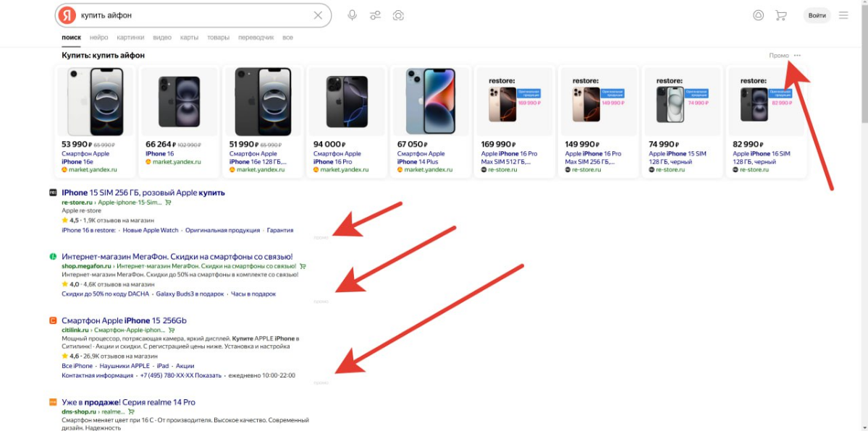Click cart icon next to shop.megafon.ru URL
The height and width of the screenshot is (431, 868).
click(303, 266)
